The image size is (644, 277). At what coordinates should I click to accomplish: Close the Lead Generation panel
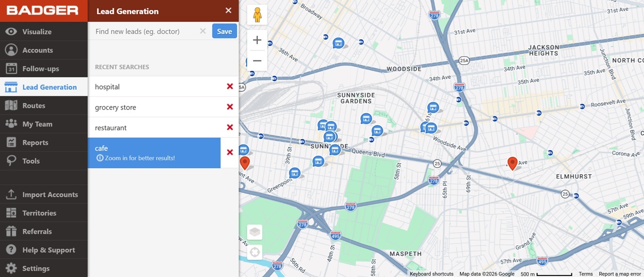[x=228, y=11]
